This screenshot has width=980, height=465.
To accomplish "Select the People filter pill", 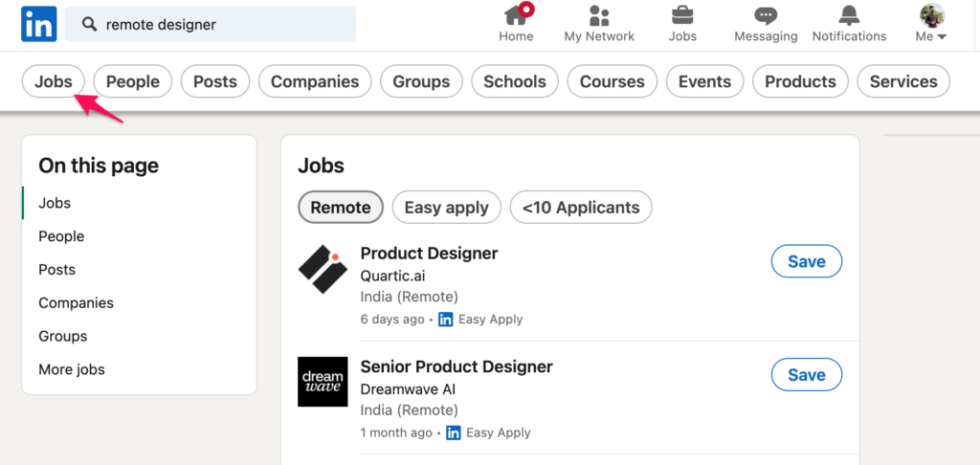I will [x=132, y=81].
